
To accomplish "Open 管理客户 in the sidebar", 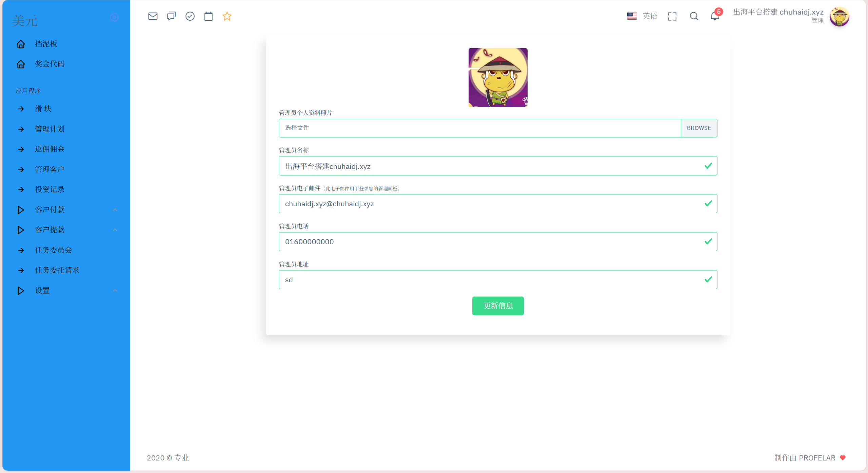I will coord(50,169).
